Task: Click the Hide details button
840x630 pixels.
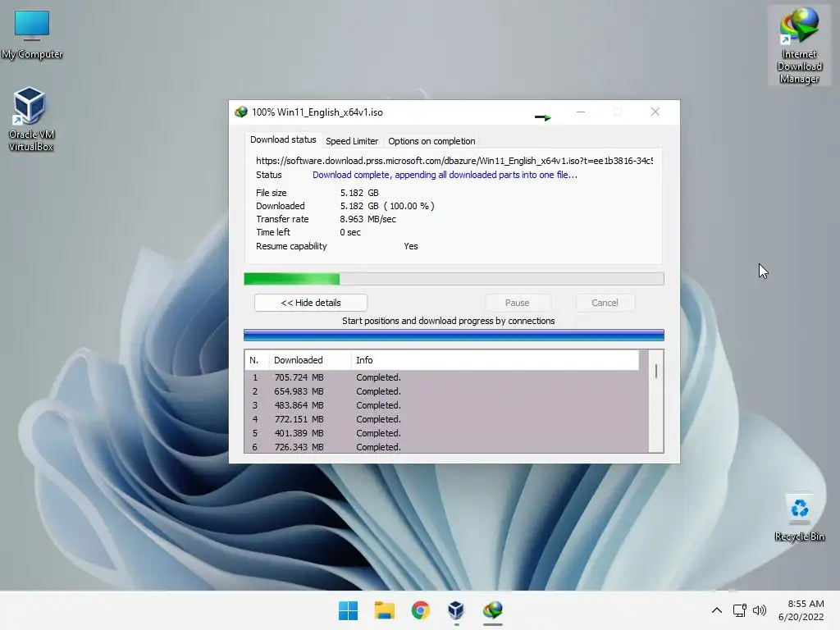Action: coord(311,303)
